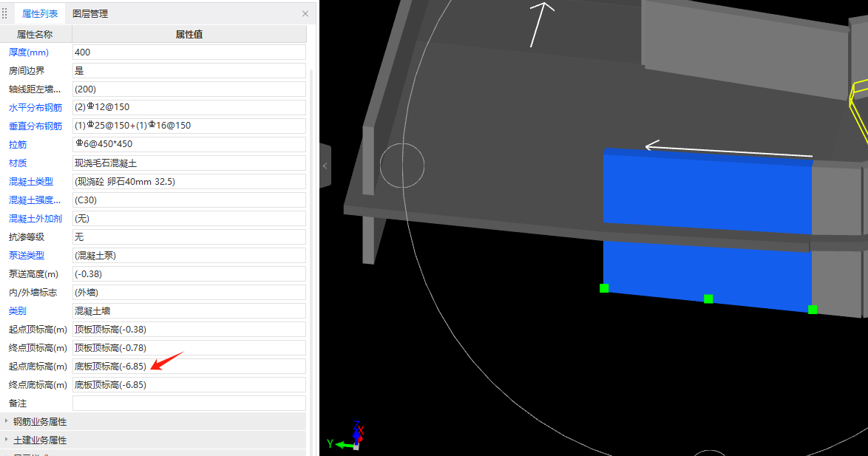Edit the 泵送高度(m) value (-0.38)
868x456 pixels.
[189, 274]
